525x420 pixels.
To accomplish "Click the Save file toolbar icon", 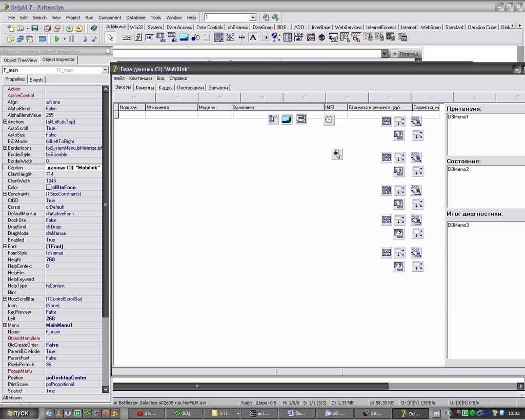I will [x=35, y=28].
